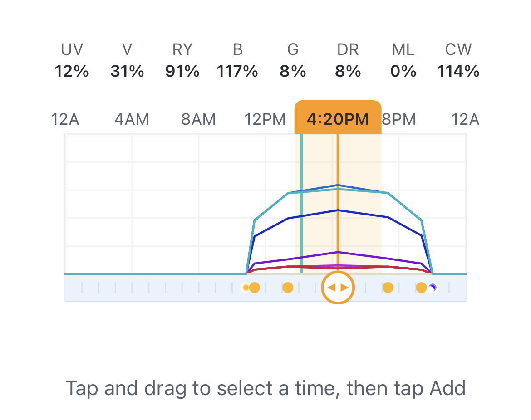The width and height of the screenshot is (531, 420).
Task: Select the first orange point after sunrise
Action: 255,288
